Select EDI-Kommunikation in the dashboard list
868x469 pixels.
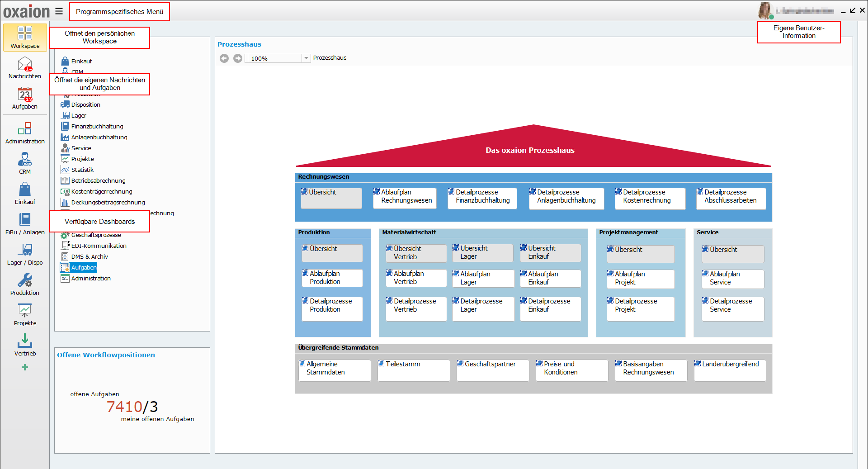click(94, 246)
